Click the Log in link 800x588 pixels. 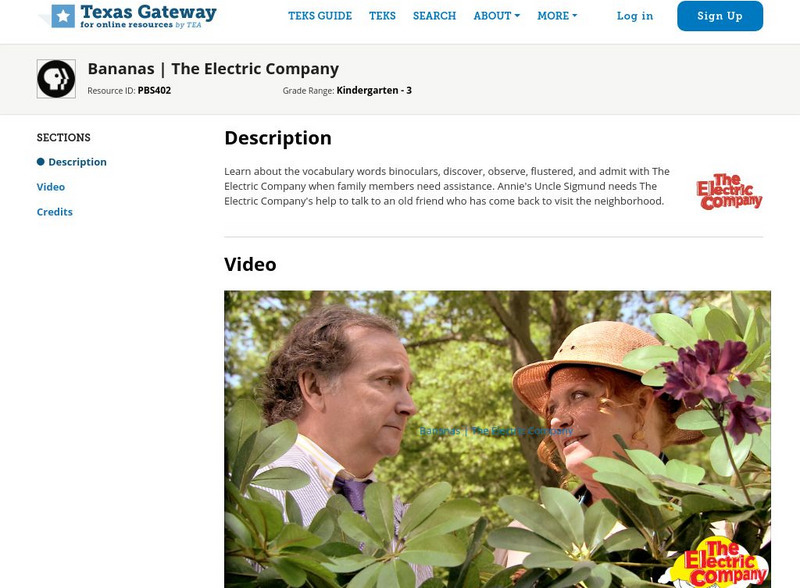pos(635,16)
